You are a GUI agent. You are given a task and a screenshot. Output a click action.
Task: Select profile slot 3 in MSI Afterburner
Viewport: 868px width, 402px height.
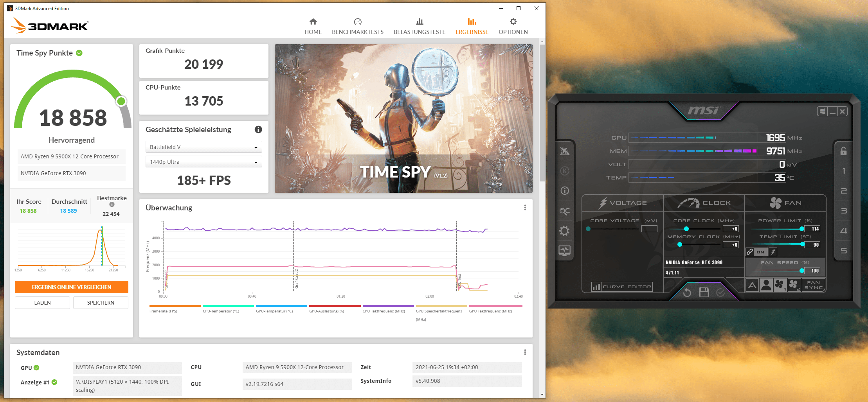click(x=843, y=211)
